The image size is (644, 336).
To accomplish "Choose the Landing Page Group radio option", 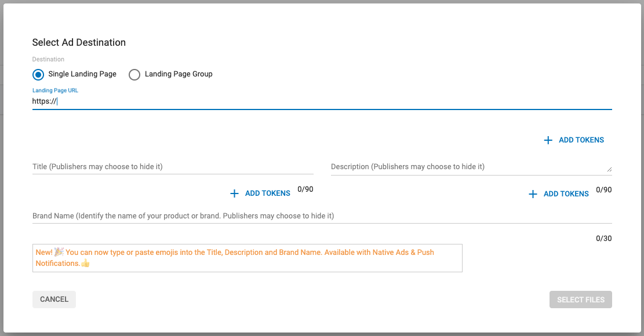I will click(134, 74).
